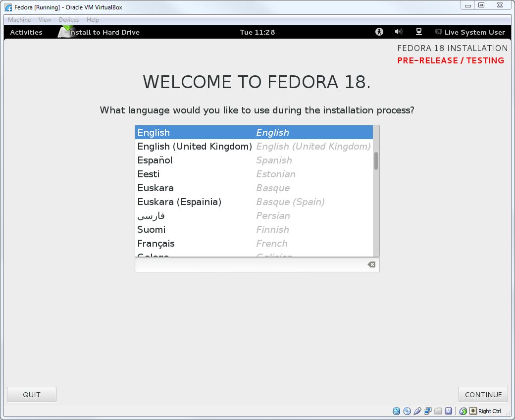Open the Live System User menu
Image resolution: width=515 pixels, height=420 pixels.
[474, 32]
